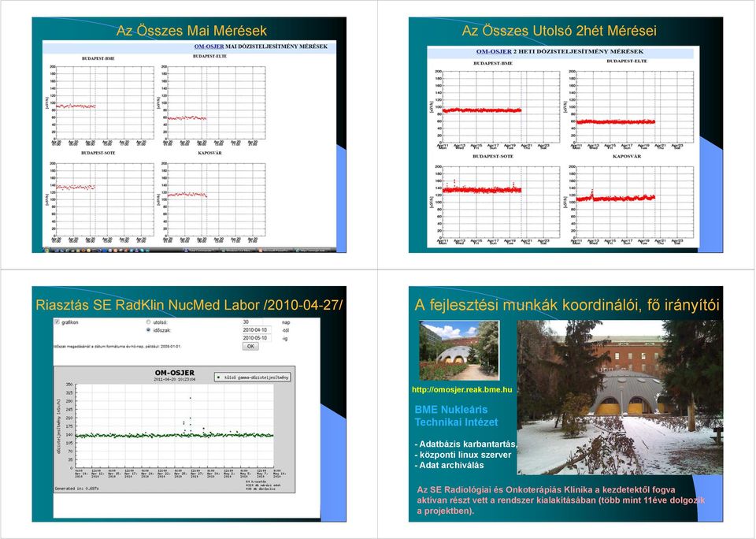The image size is (756, 539).
Task: Click the OM-OSJER chart title in Riasztás slide
Action: pos(175,373)
